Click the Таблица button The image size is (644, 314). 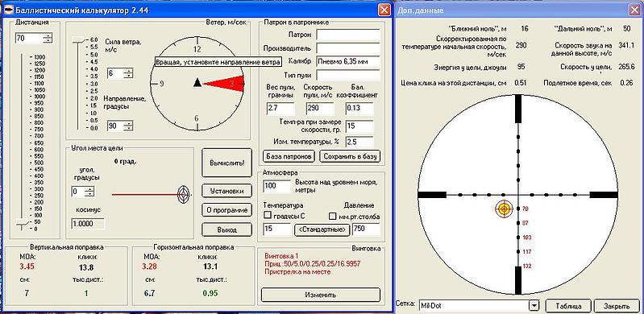[568, 306]
